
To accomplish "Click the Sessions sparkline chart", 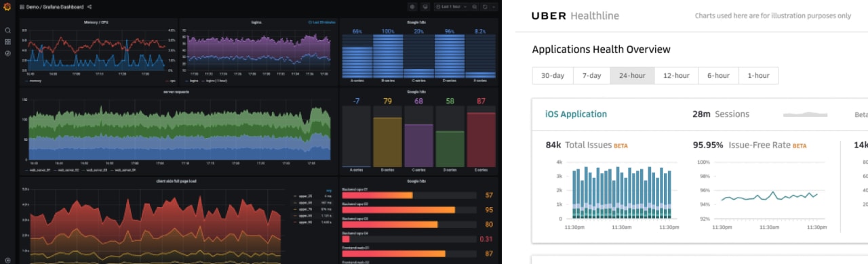I will click(805, 114).
